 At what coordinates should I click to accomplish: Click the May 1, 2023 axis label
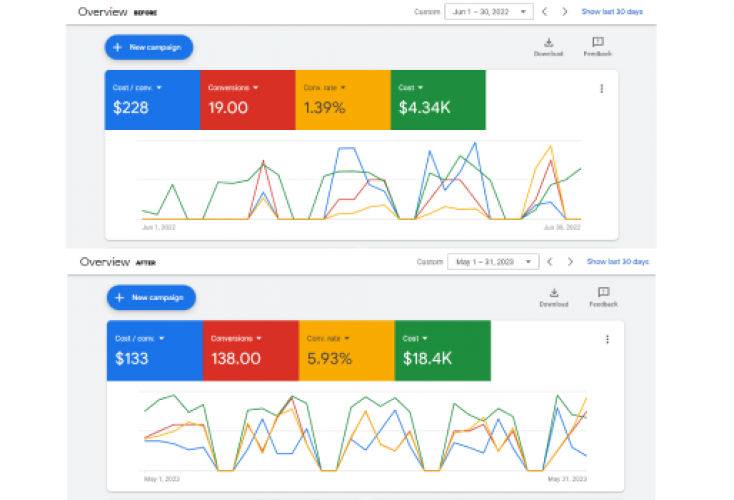click(x=162, y=479)
